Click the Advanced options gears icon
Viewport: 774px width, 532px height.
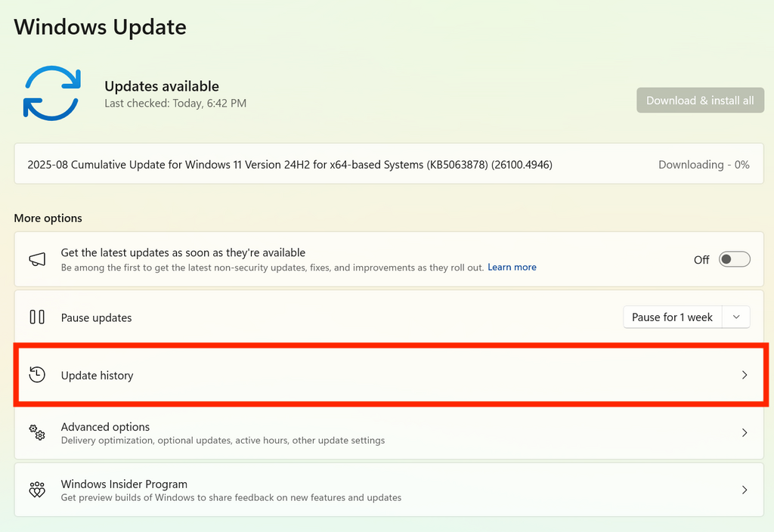37,433
